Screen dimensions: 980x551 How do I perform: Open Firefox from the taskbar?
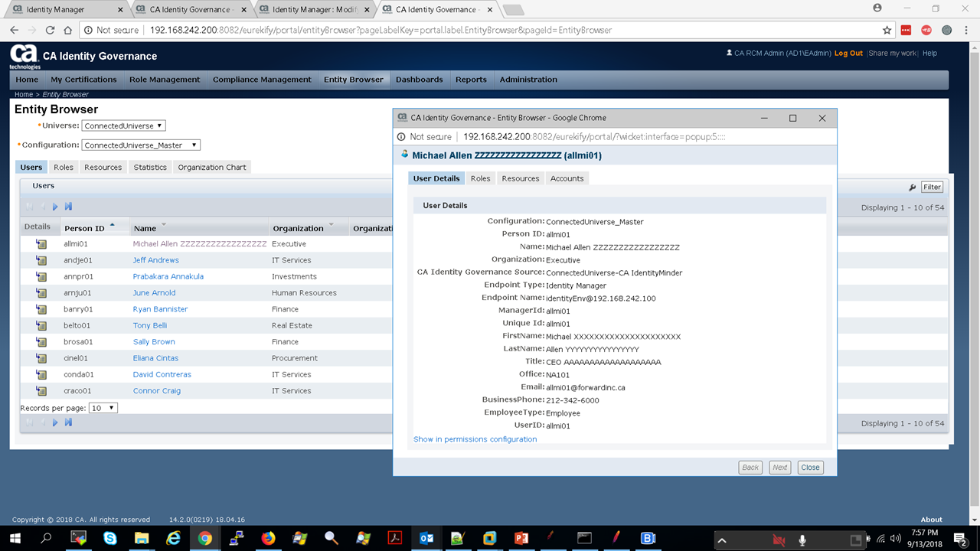[268, 539]
